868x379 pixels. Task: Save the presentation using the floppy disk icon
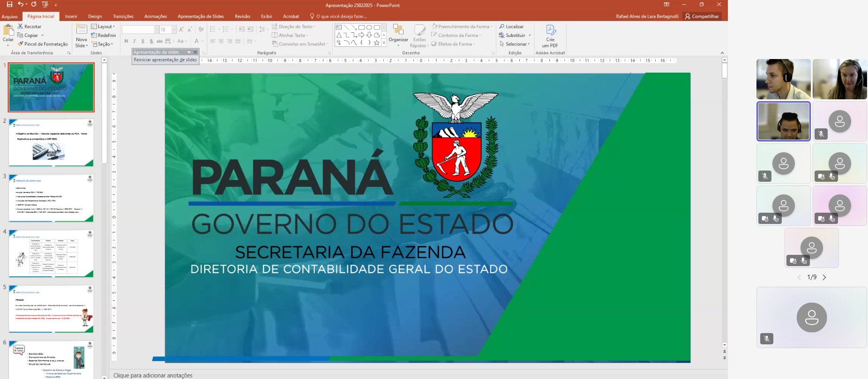tap(9, 4)
